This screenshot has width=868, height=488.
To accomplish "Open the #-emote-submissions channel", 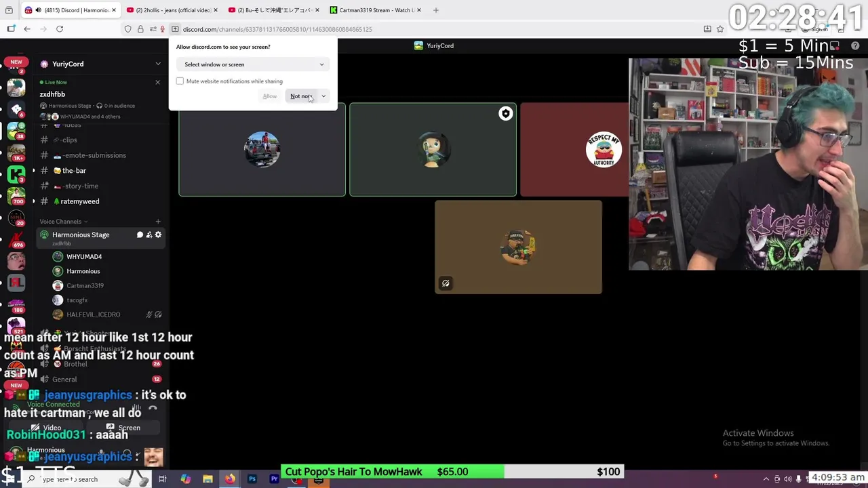I will pyautogui.click(x=100, y=155).
